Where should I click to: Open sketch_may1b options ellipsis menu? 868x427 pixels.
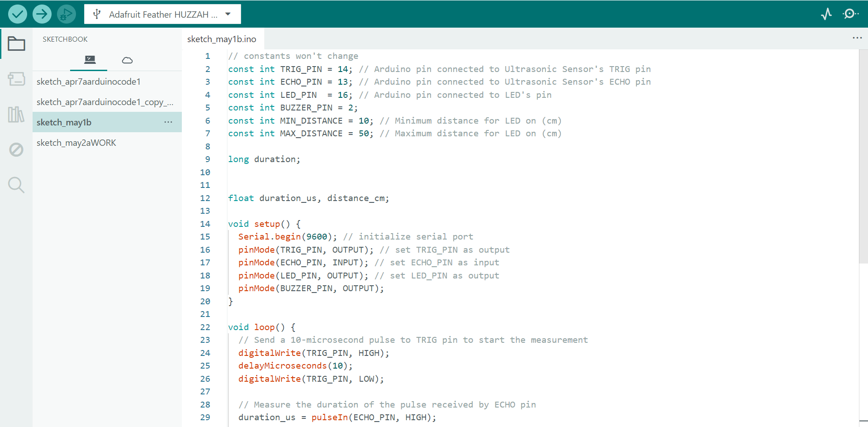(168, 122)
